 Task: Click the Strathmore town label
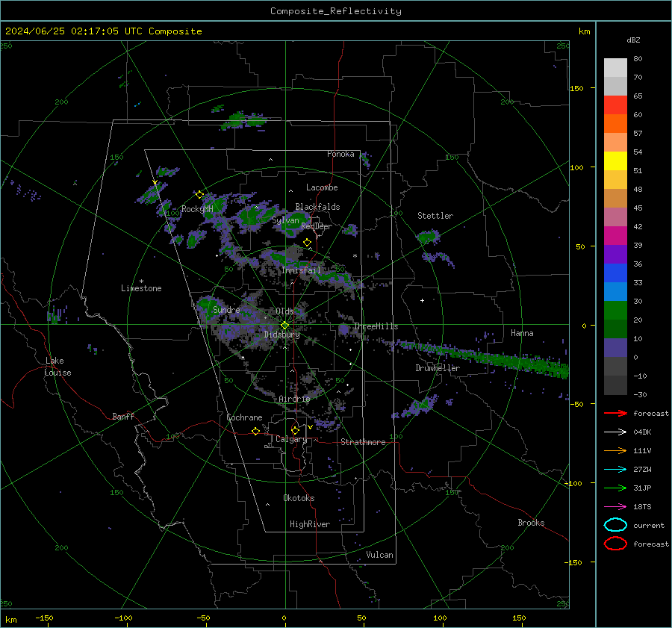(363, 442)
